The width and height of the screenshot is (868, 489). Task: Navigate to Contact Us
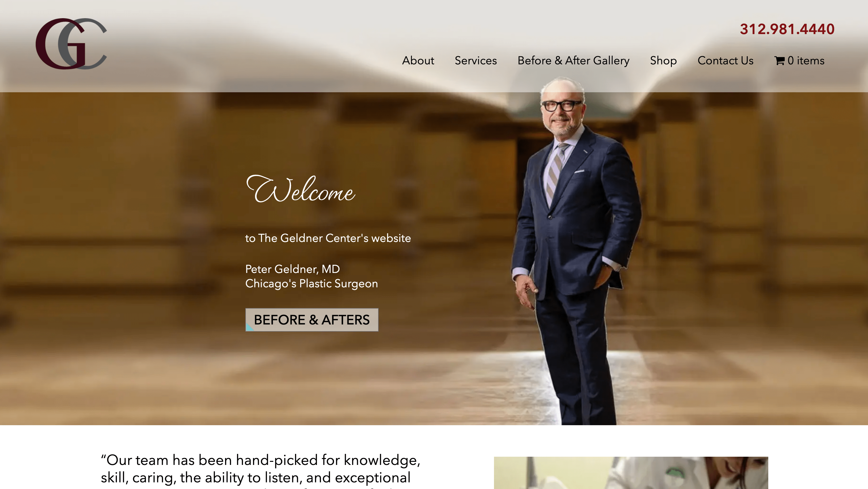pos(725,61)
